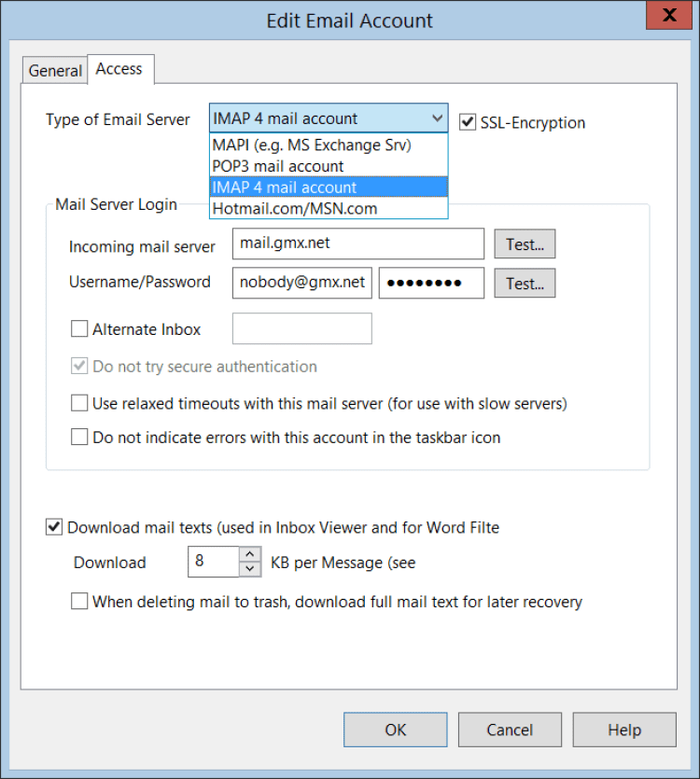
Task: Click the Cancel button
Action: (510, 730)
